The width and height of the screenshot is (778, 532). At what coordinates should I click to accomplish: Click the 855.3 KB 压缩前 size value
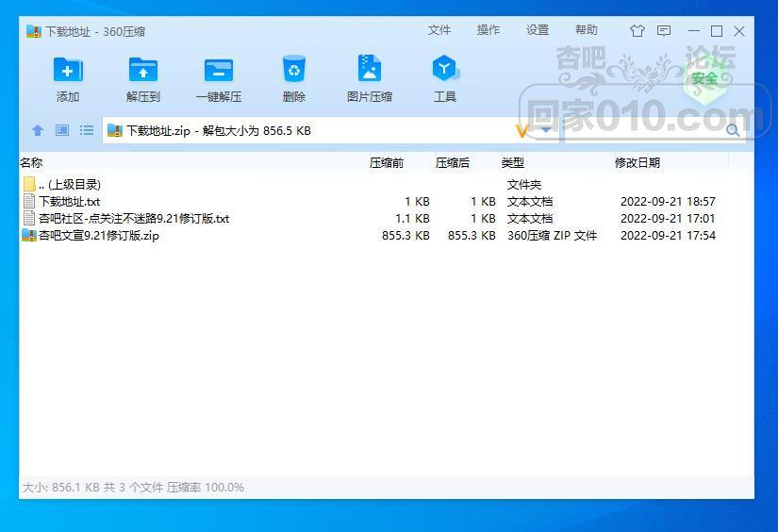click(x=406, y=235)
